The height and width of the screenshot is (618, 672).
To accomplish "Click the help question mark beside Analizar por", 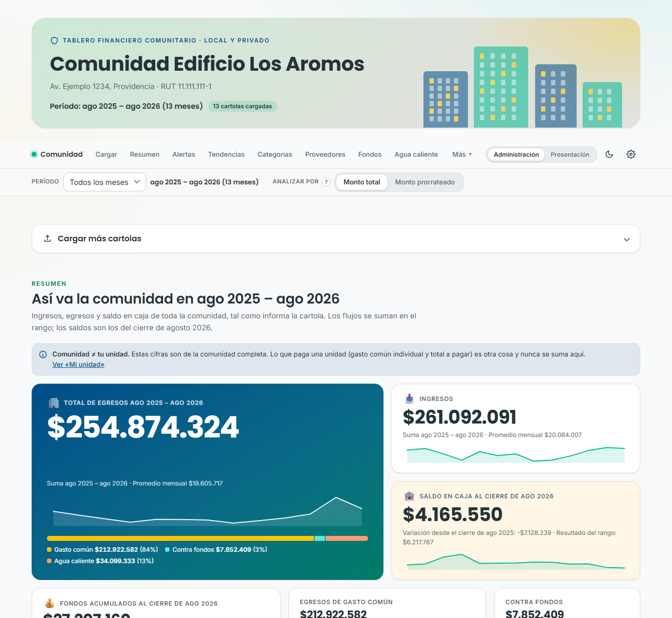I will click(326, 182).
